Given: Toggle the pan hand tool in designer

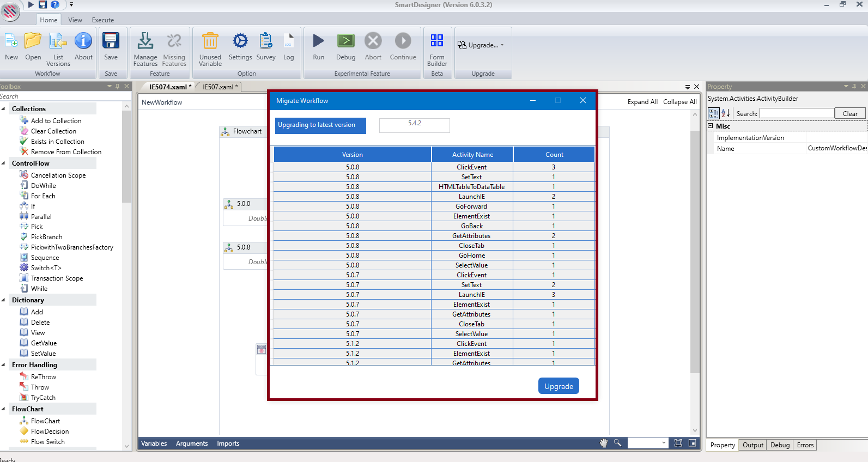Looking at the screenshot, I should coord(604,443).
